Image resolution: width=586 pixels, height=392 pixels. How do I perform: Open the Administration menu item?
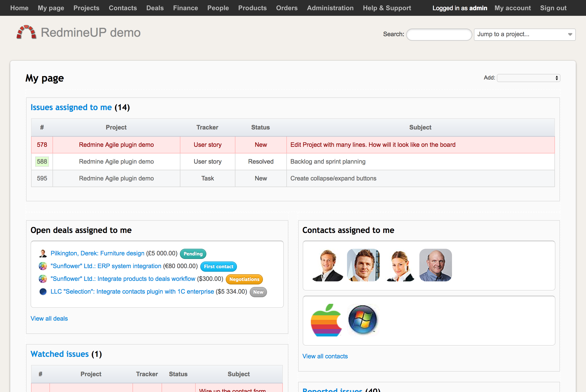[330, 8]
